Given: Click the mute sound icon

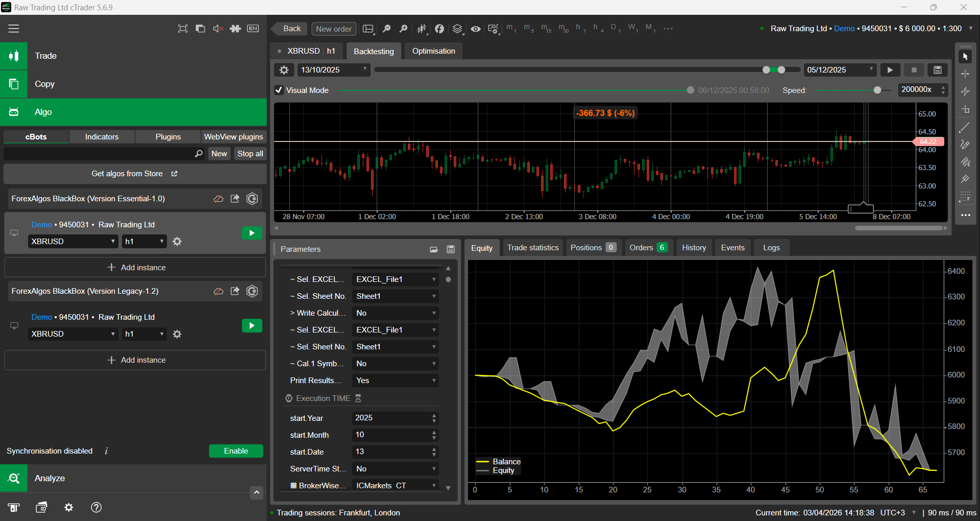Looking at the screenshot, I should click(218, 29).
